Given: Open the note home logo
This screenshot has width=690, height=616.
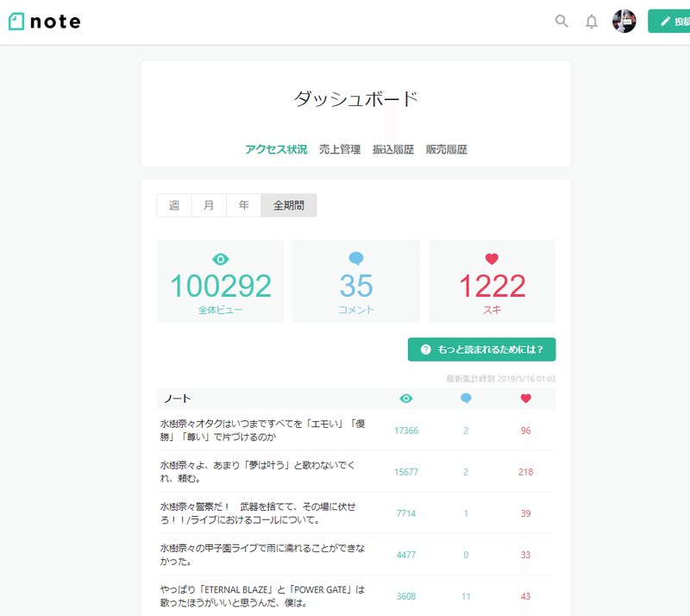Looking at the screenshot, I should pos(45,22).
